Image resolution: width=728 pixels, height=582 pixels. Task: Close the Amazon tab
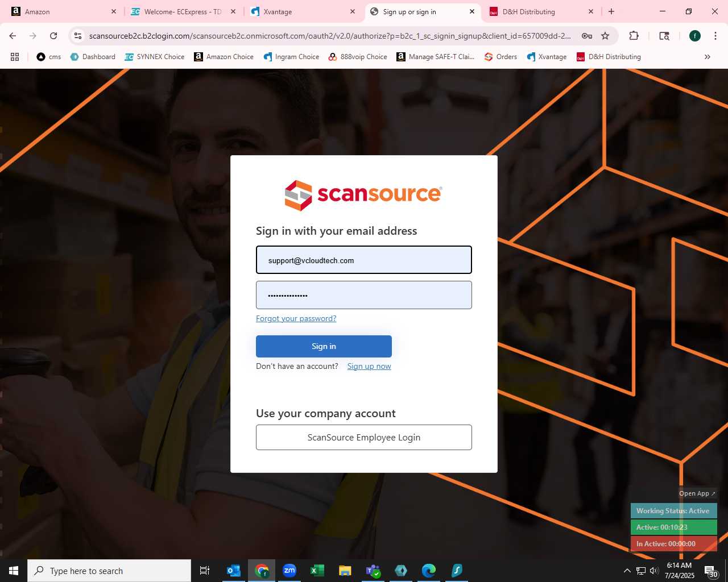113,11
